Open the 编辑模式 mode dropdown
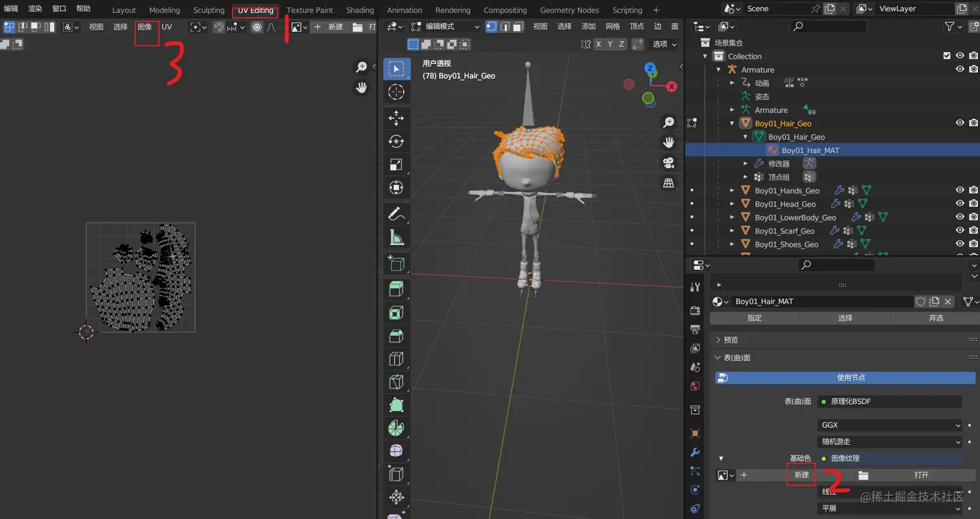Image resolution: width=980 pixels, height=519 pixels. point(445,27)
